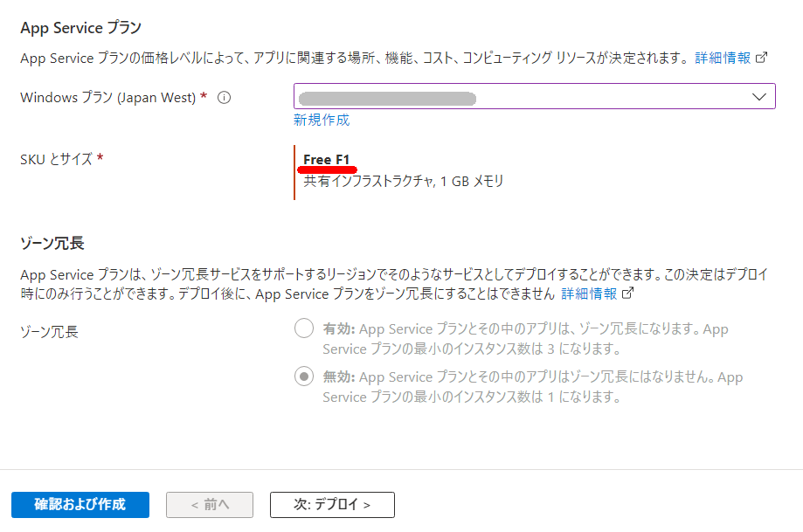This screenshot has height=532, width=803.
Task: Open the Windows プラン combo box field
Action: tap(524, 97)
